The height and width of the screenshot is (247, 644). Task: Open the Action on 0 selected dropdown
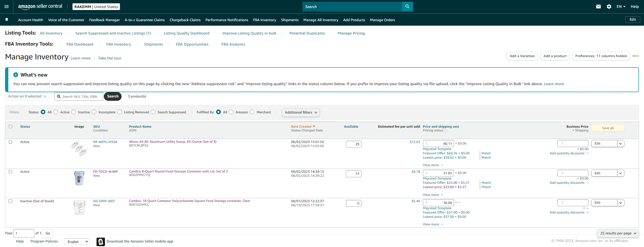tap(27, 96)
